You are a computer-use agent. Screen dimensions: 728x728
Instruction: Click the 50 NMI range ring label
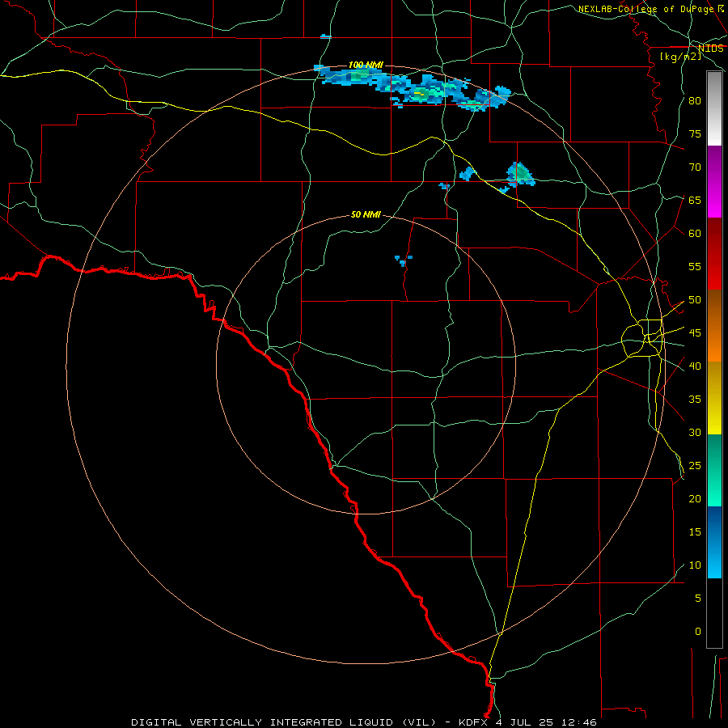(366, 214)
